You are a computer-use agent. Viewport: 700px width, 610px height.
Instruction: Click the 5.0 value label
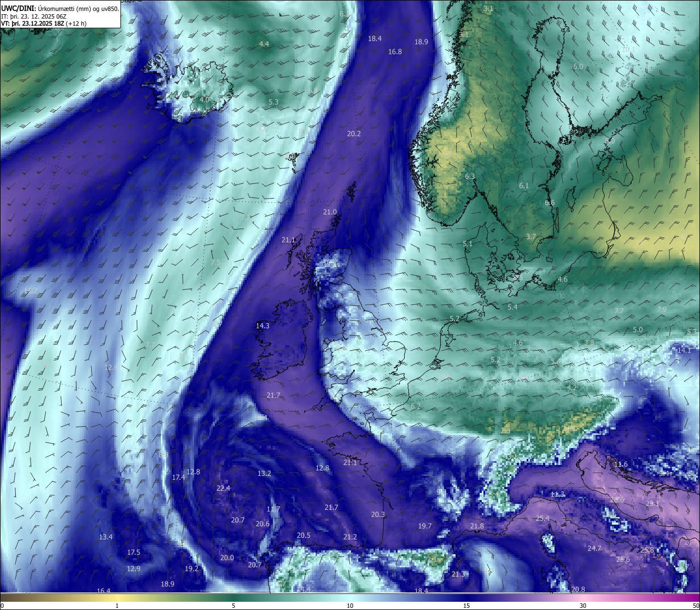click(638, 329)
